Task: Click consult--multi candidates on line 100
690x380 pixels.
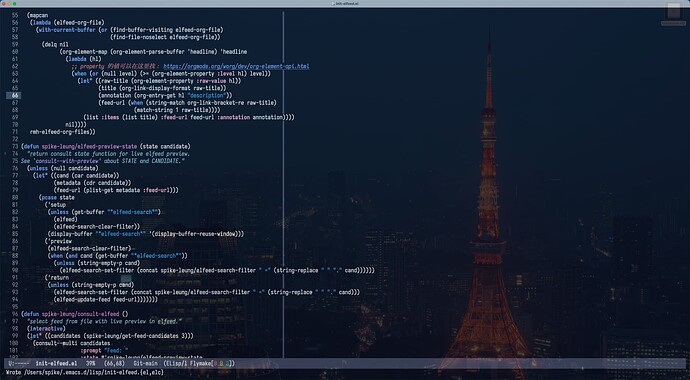Action: point(73,343)
